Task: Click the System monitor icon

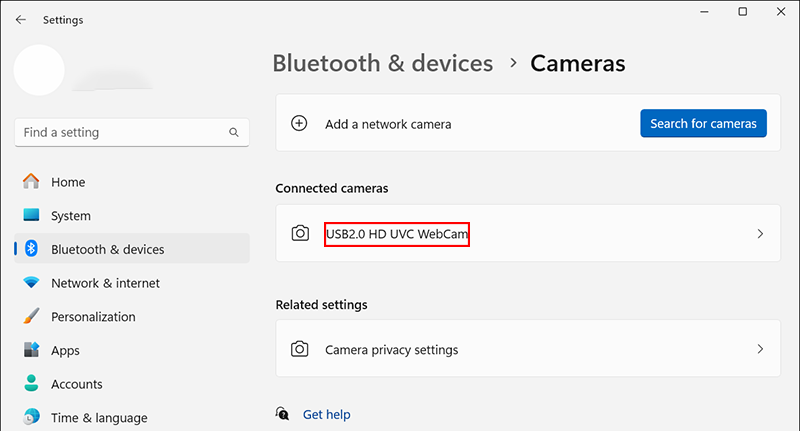Action: [x=31, y=216]
